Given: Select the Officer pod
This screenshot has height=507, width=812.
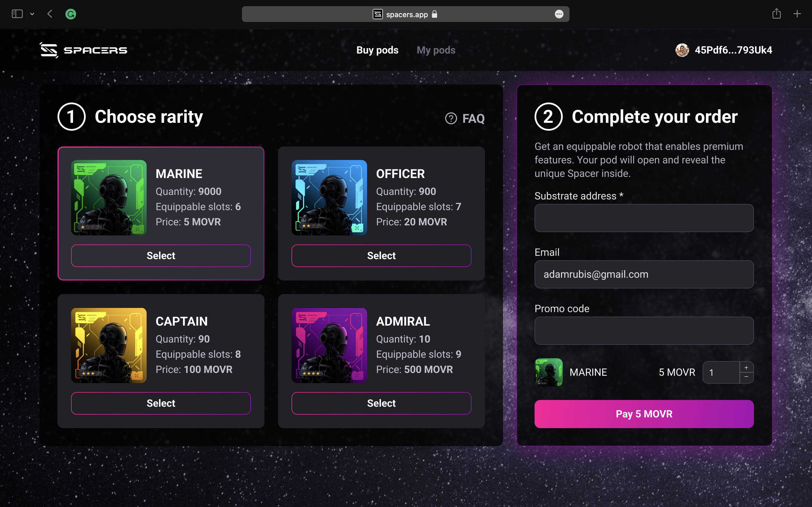Looking at the screenshot, I should 381,256.
